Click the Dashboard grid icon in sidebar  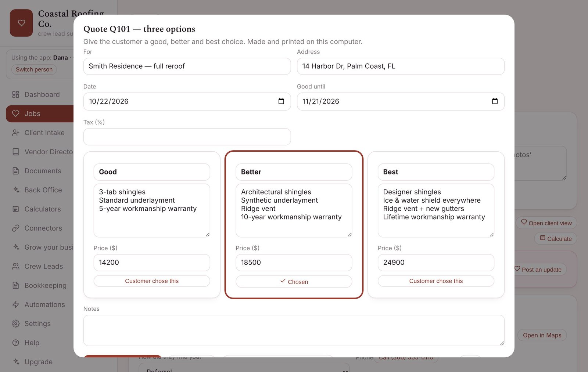point(15,94)
